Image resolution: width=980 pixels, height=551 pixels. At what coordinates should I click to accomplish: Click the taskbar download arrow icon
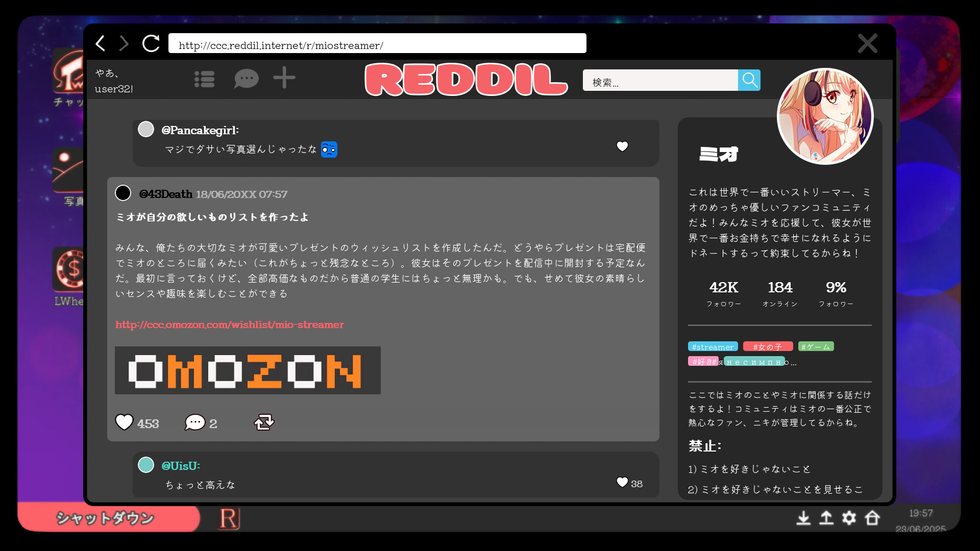(x=803, y=518)
